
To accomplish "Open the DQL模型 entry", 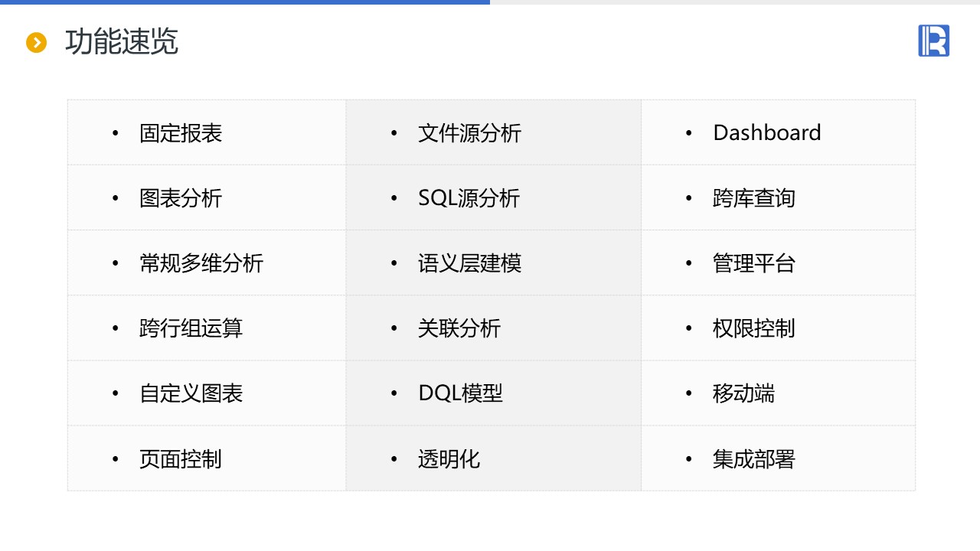I will [x=460, y=393].
